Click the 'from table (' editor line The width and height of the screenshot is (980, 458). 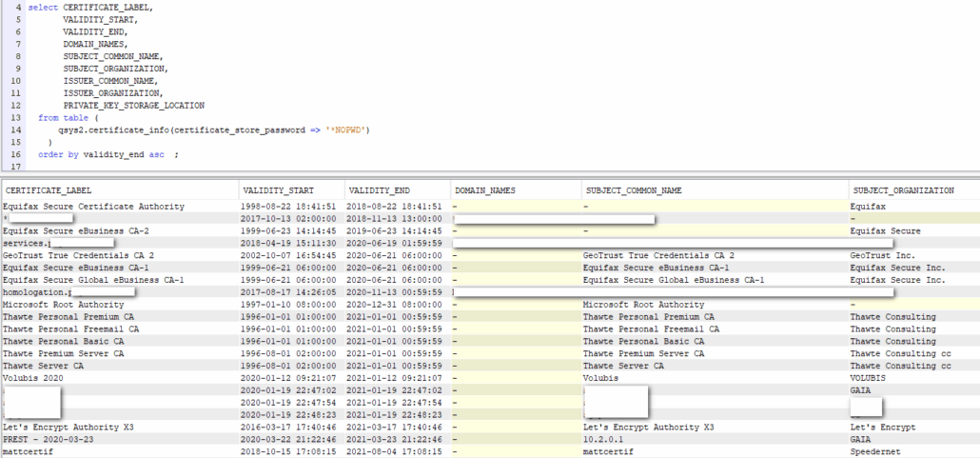[69, 118]
